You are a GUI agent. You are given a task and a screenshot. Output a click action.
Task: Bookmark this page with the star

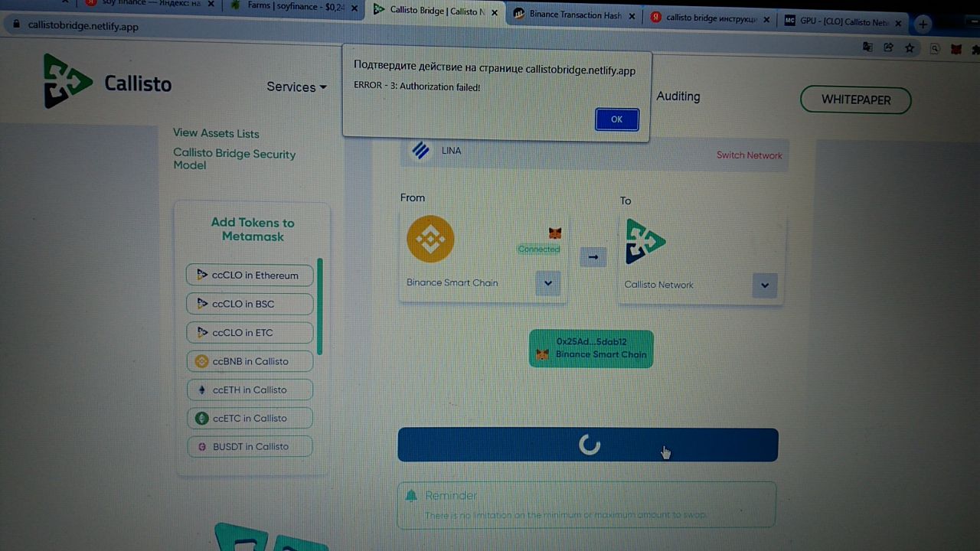[910, 48]
